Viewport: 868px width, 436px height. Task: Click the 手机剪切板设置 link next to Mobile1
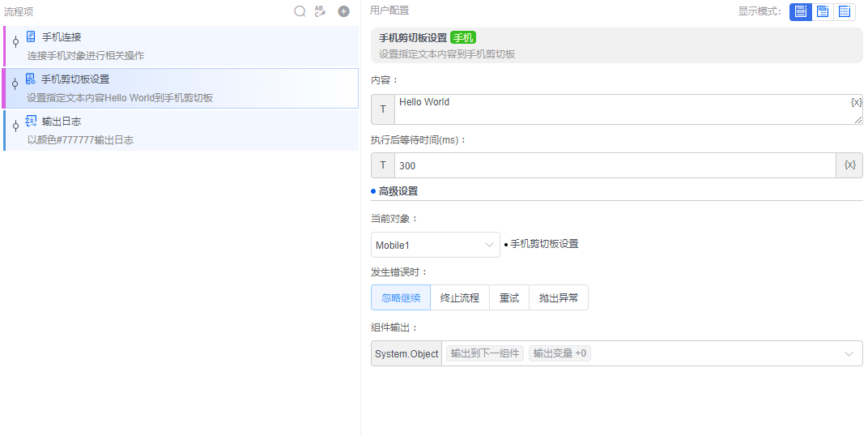coord(544,244)
